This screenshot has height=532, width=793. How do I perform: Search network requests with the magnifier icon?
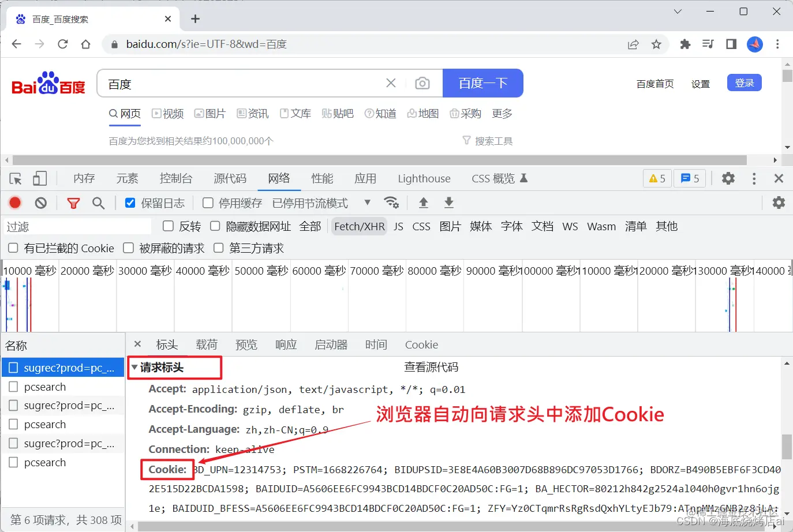point(98,203)
